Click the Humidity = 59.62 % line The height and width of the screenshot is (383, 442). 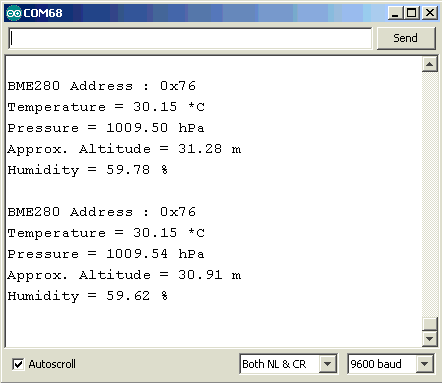coord(88,296)
